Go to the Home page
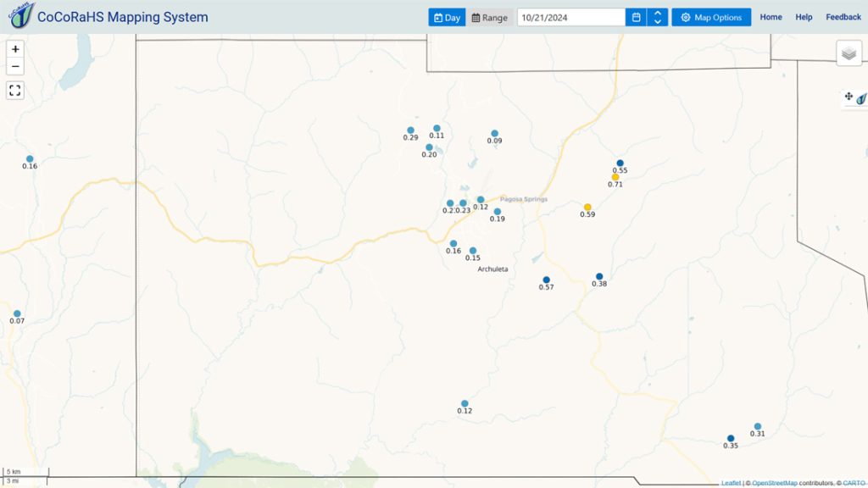Image resolution: width=868 pixels, height=488 pixels. coord(771,17)
